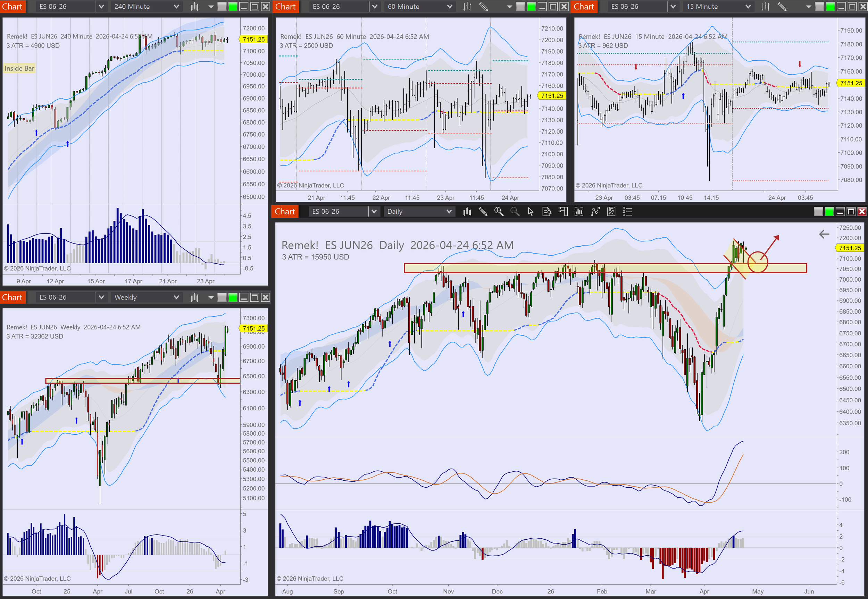This screenshot has height=599, width=868.
Task: Toggle green instrument link on Weekly chart
Action: pyautogui.click(x=233, y=297)
